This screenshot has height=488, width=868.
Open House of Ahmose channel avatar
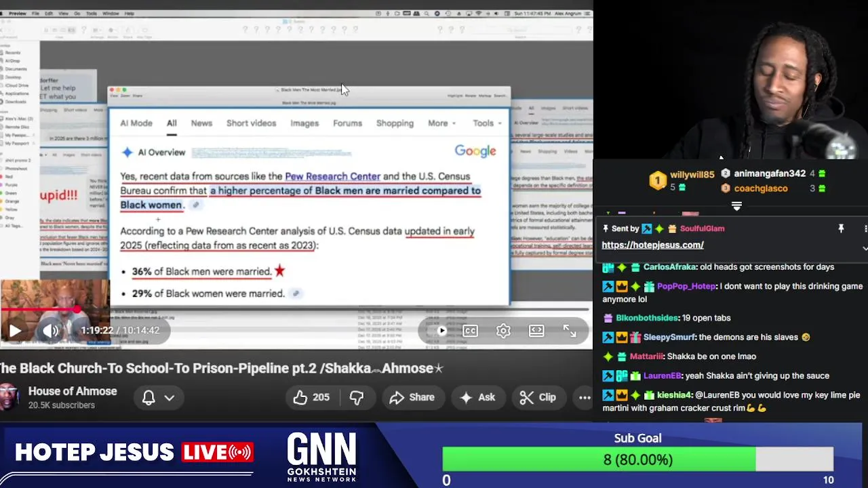click(8, 397)
